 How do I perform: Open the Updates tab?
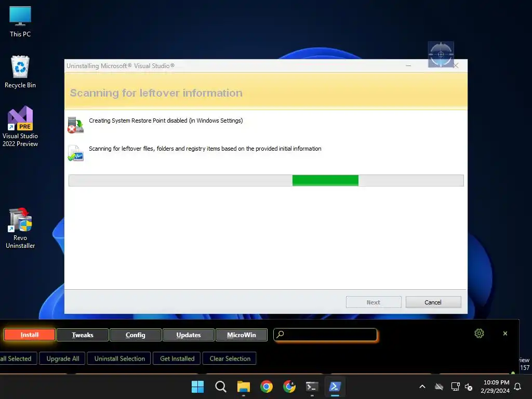coord(188,335)
